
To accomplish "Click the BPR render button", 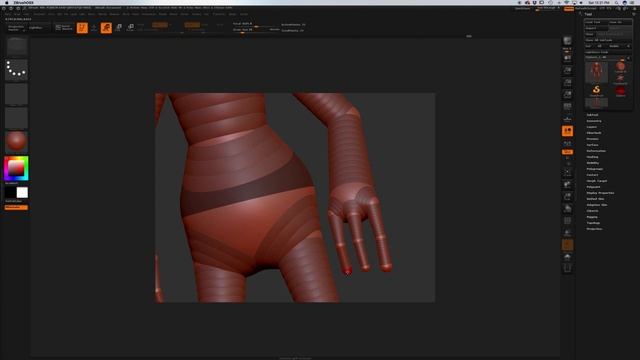I will 567,41.
